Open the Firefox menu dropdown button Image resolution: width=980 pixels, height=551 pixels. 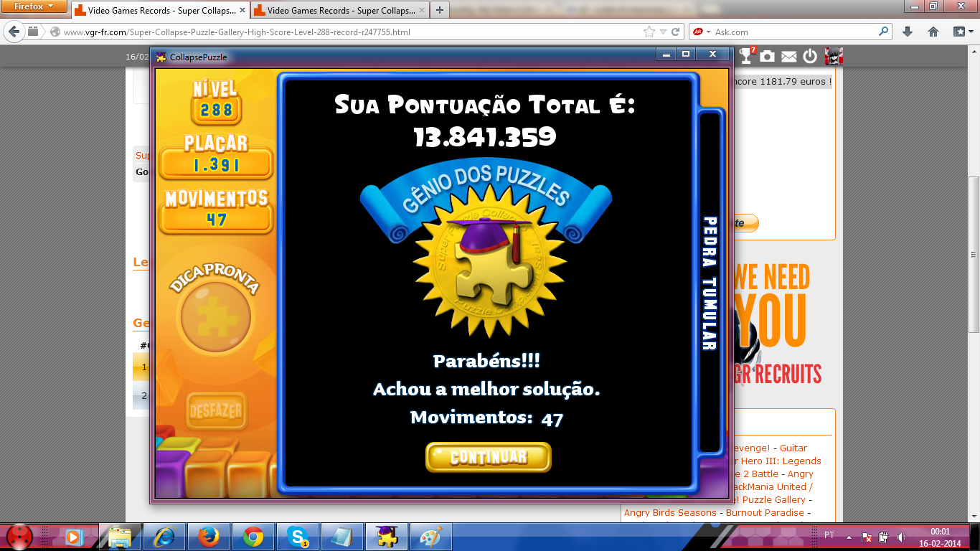tap(34, 6)
